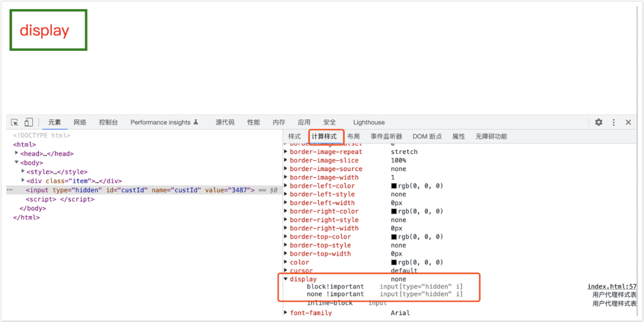
Task: Open the 属性 pane
Action: click(459, 137)
